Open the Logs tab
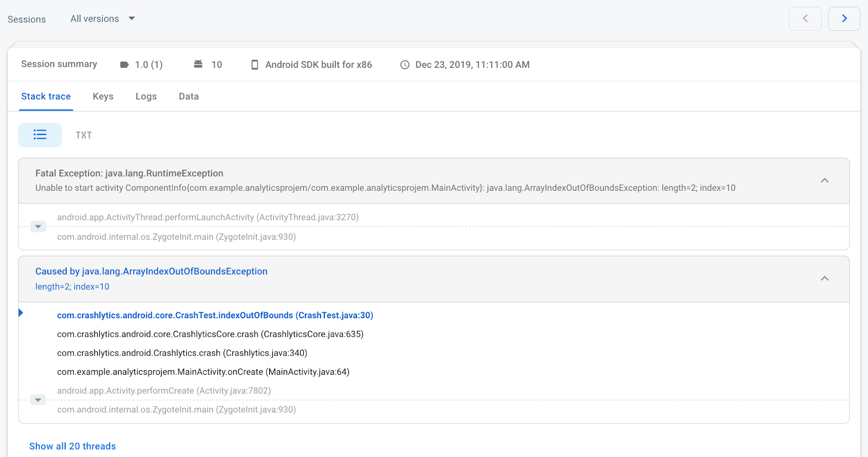The width and height of the screenshot is (868, 457). 146,96
